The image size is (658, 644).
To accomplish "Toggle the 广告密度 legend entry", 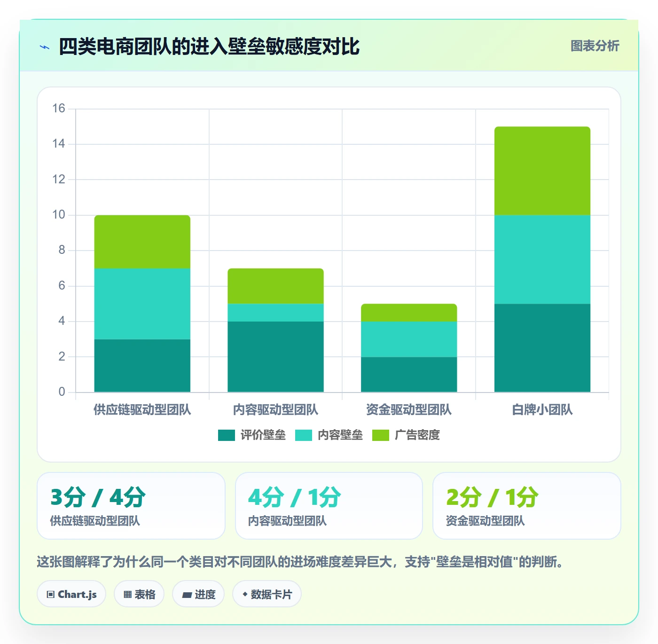I will (406, 435).
